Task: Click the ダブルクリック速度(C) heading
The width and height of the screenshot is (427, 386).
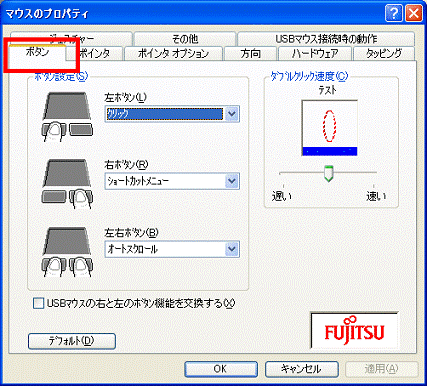Action: click(309, 77)
